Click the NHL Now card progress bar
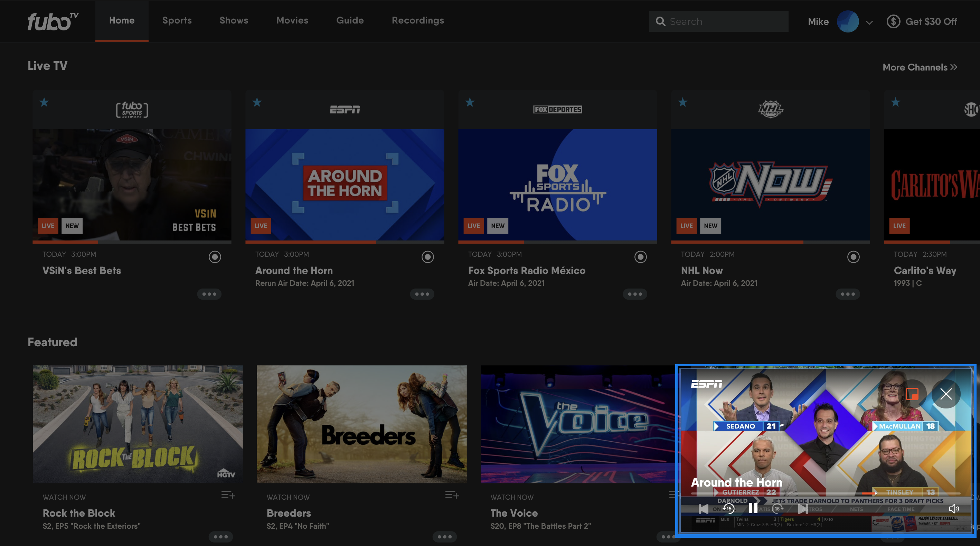This screenshot has width=980, height=546. pyautogui.click(x=770, y=242)
